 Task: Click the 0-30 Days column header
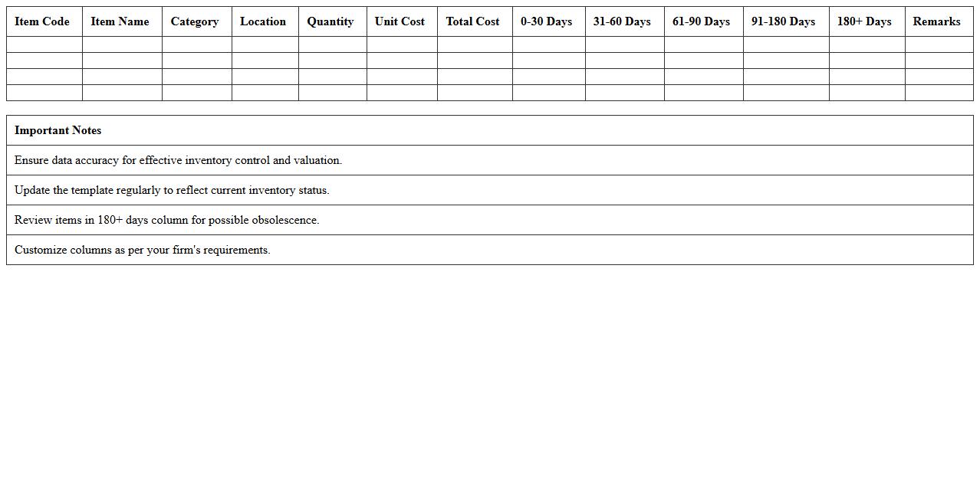546,21
